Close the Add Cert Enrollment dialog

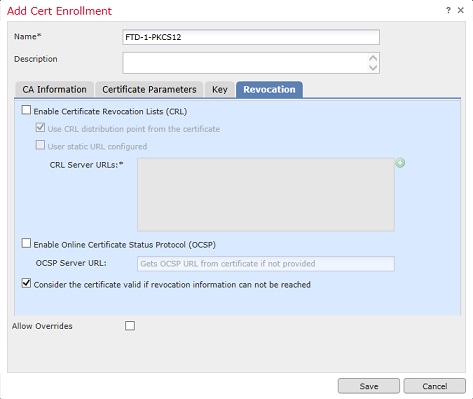click(461, 10)
